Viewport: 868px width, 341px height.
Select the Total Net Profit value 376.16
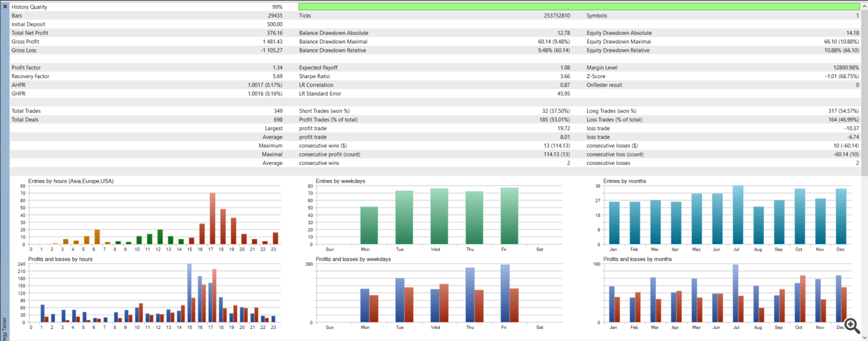click(x=271, y=33)
